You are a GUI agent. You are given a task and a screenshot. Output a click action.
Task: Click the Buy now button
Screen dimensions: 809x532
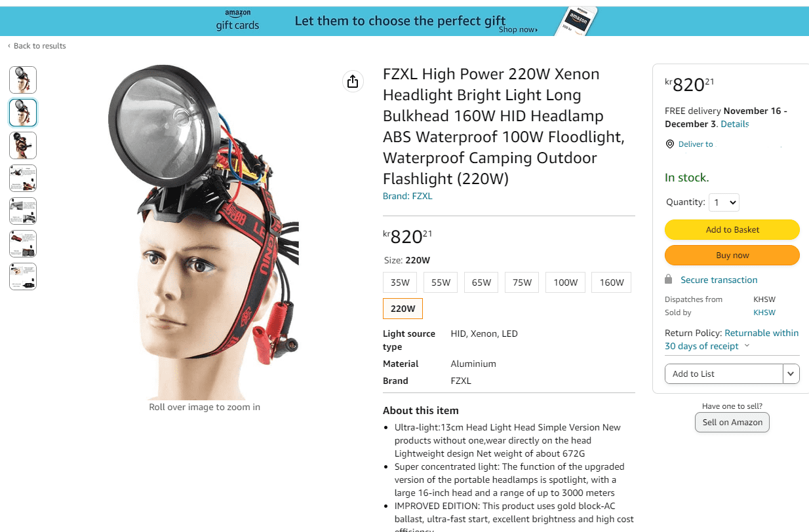(732, 256)
